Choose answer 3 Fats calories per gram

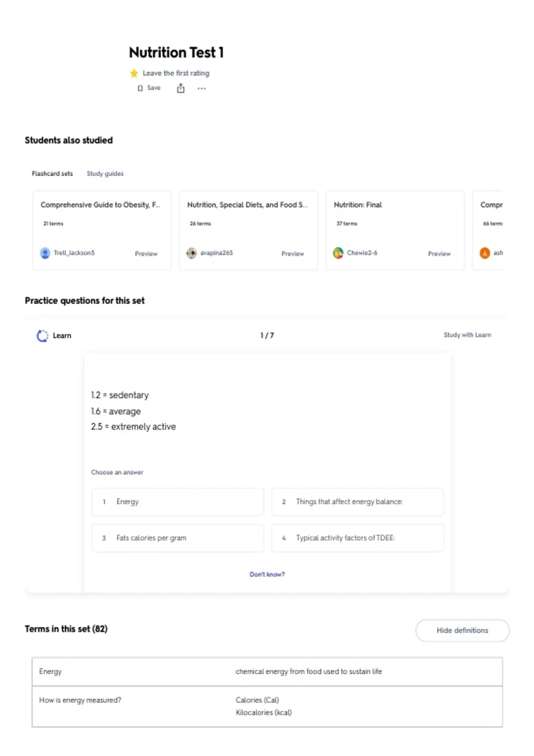coord(178,538)
